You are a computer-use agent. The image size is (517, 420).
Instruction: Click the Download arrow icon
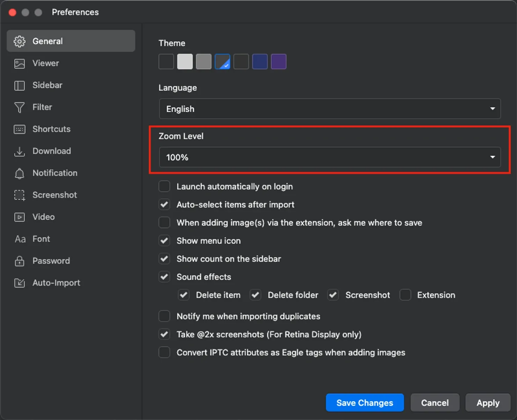coord(20,152)
